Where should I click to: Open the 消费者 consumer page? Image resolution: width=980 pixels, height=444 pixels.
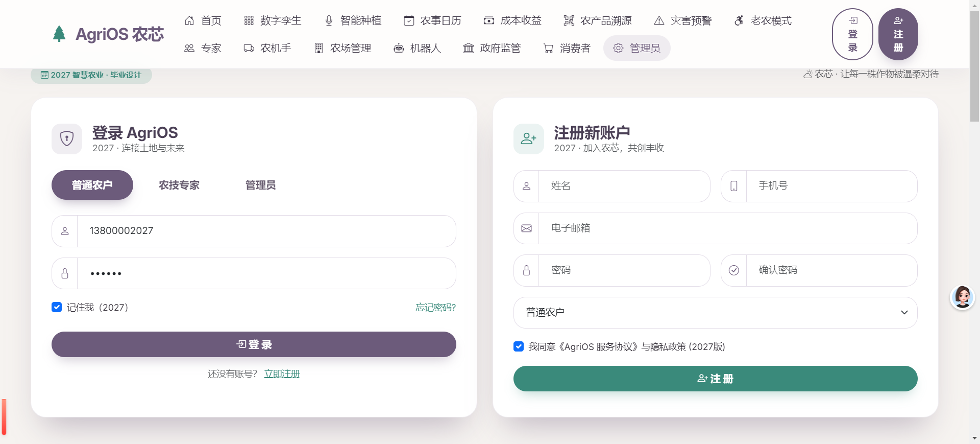[567, 48]
